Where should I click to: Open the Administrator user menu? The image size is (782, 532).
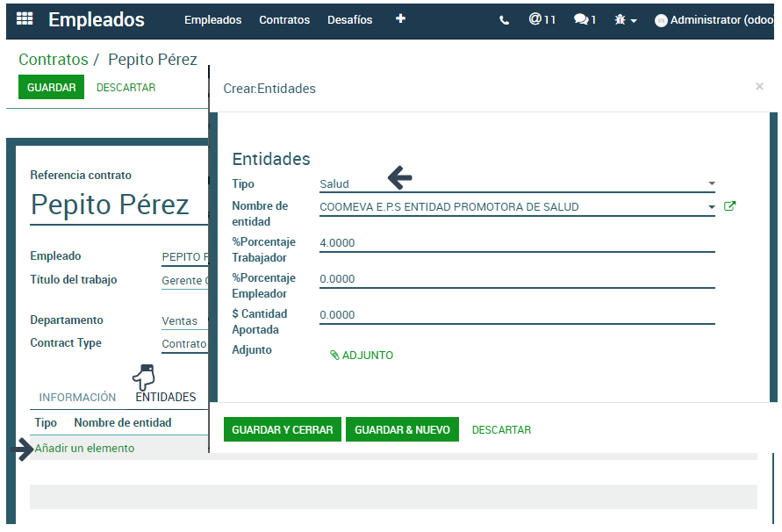coord(714,20)
